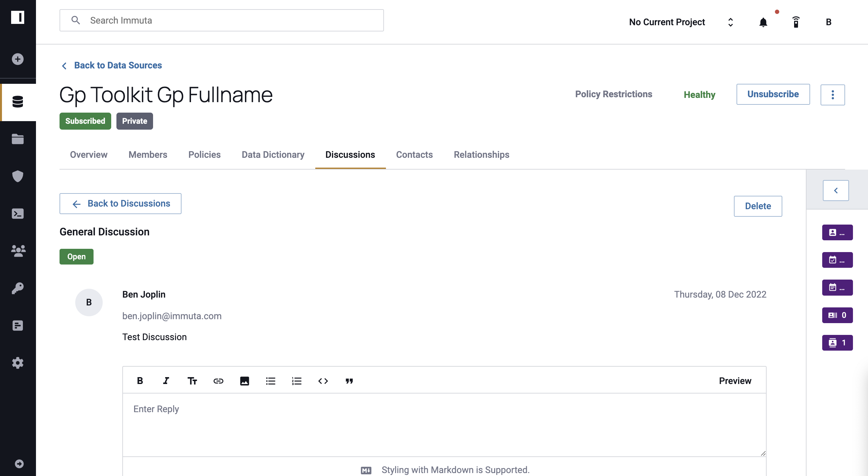Image resolution: width=868 pixels, height=476 pixels.
Task: Open the People users icon in sidebar
Action: [x=18, y=251]
